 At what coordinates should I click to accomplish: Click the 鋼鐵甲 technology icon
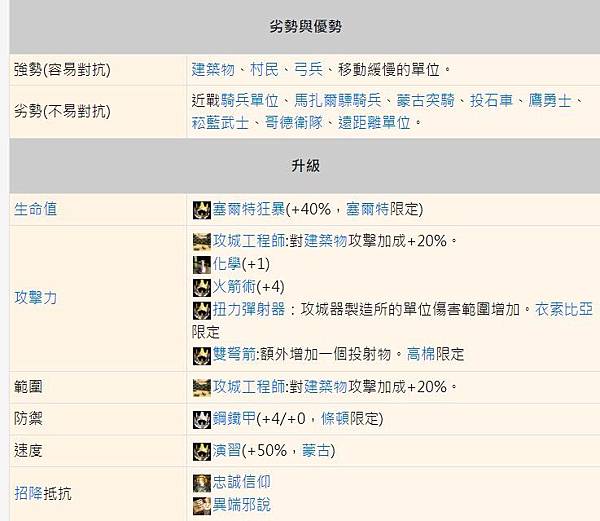click(x=201, y=419)
